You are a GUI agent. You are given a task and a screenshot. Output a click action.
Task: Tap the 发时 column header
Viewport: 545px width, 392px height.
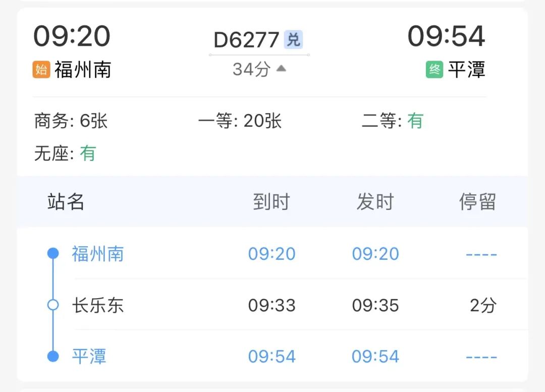point(375,202)
